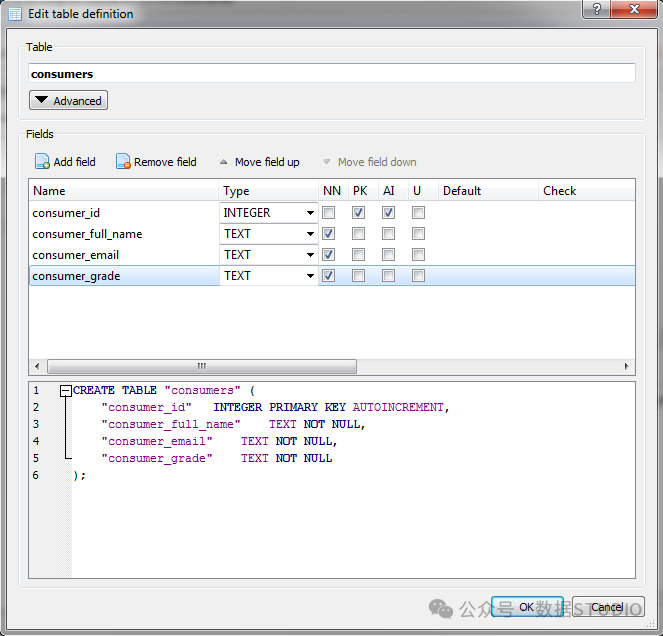Select the consumer_full_name field name

(87, 234)
